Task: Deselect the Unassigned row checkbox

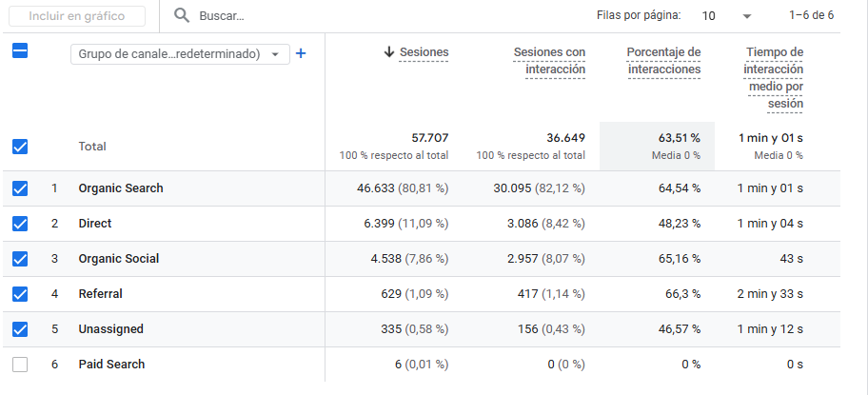Action: [20, 329]
